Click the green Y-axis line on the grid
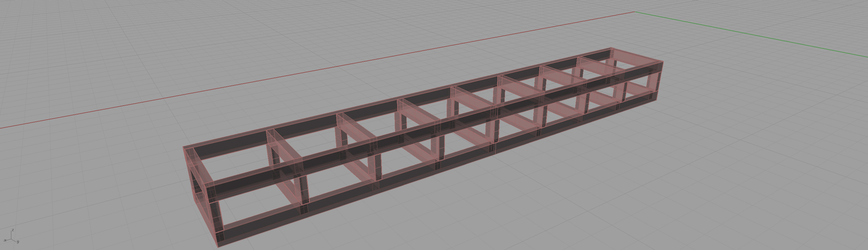This screenshot has height=250, width=868. [751, 34]
